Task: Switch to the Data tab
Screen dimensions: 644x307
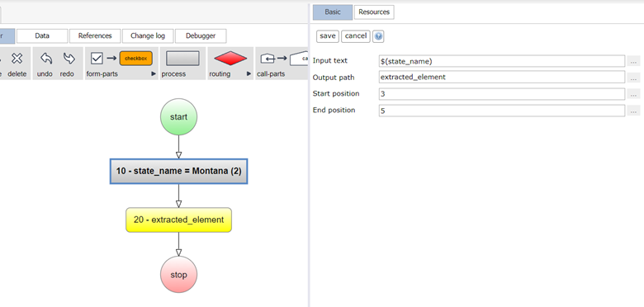Action: (42, 36)
